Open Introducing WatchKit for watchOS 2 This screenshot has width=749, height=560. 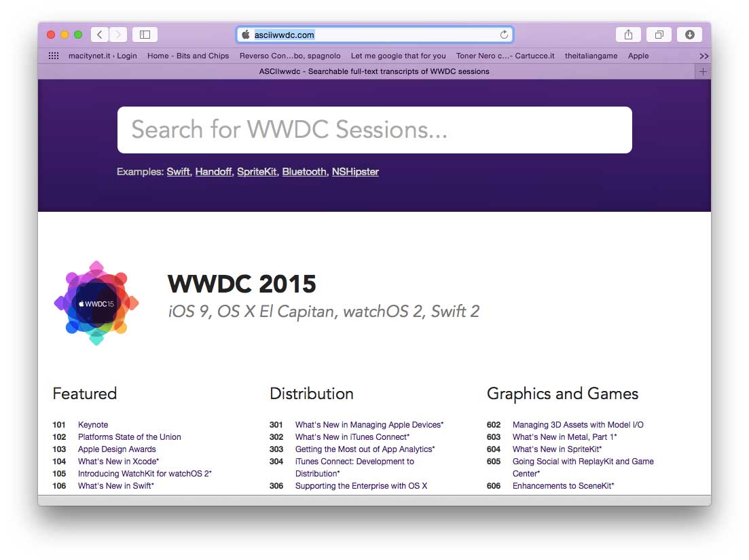(x=145, y=474)
